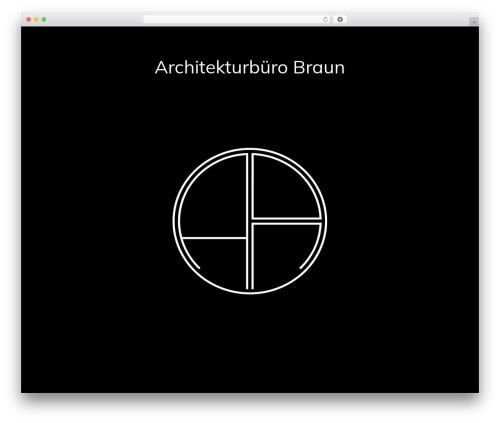The height and width of the screenshot is (423, 500).
Task: Click the circular AB logo
Action: (250, 221)
